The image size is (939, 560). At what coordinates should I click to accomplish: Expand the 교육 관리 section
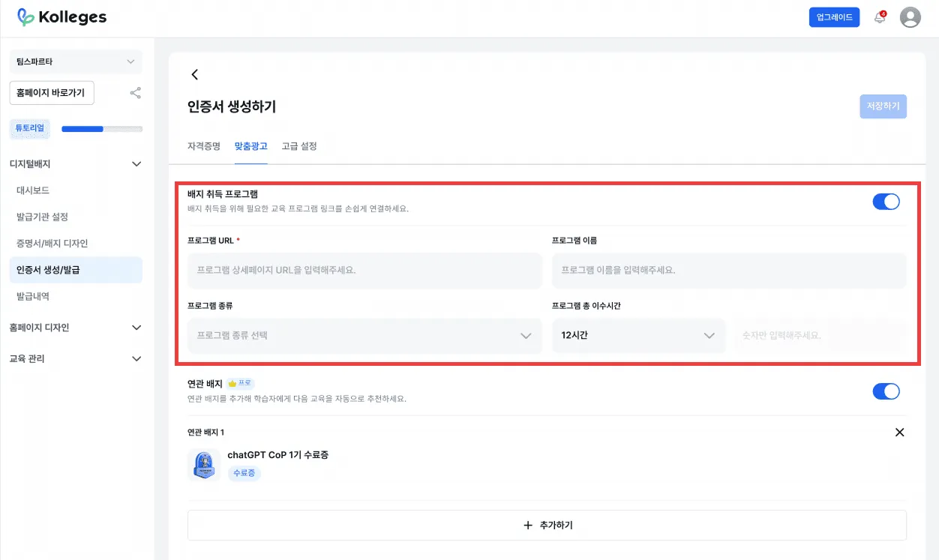(136, 359)
